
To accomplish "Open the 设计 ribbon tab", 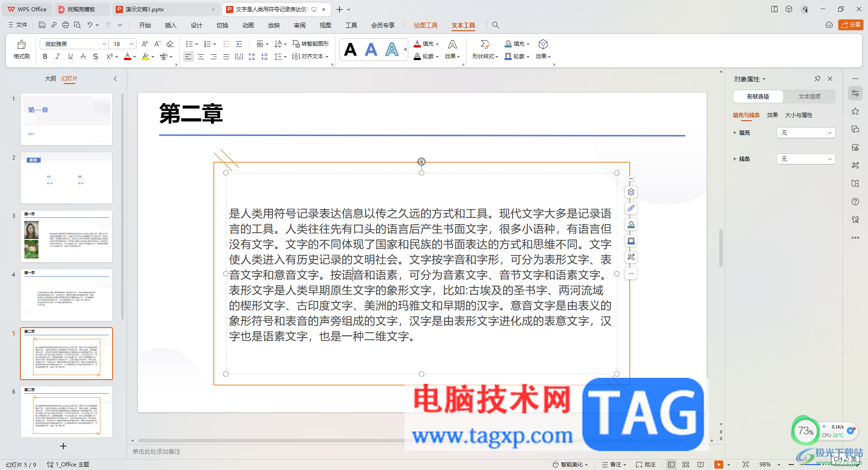I will pyautogui.click(x=196, y=25).
